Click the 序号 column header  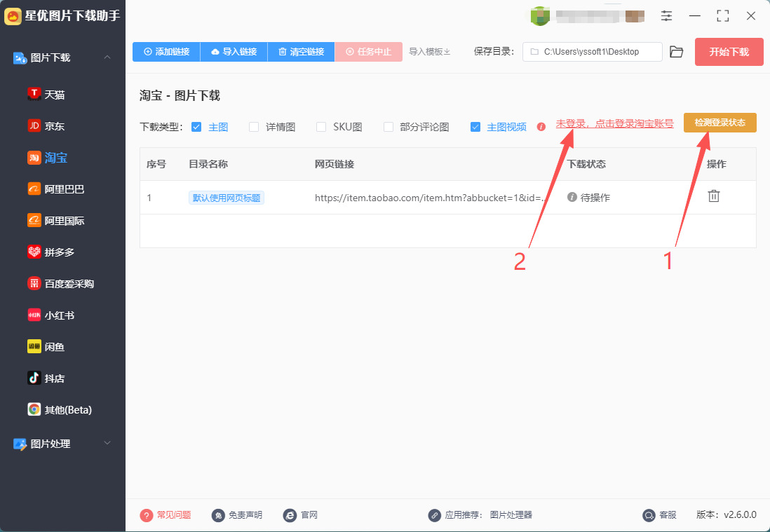156,164
